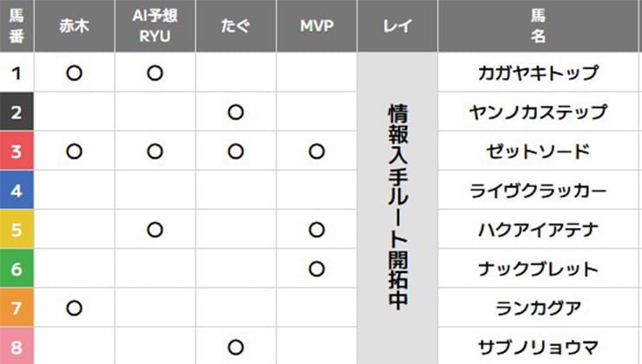Click たぐ's circle for サブノリョウマ
642x364 pixels.
click(235, 347)
